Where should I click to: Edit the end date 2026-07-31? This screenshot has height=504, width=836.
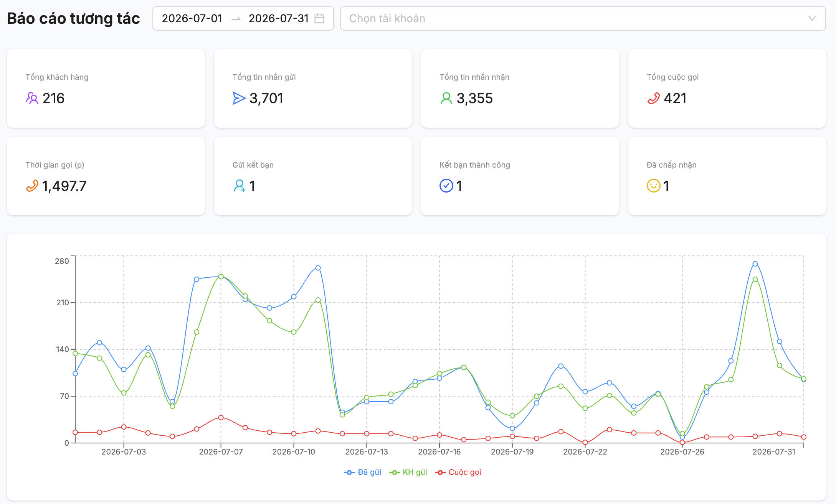point(279,18)
